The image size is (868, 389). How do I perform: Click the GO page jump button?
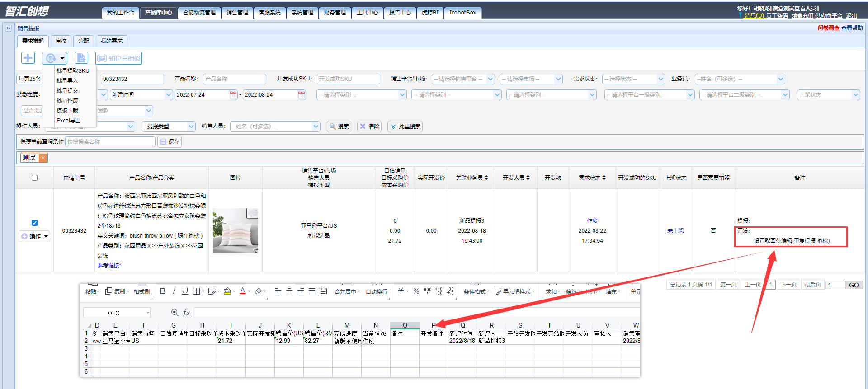tap(854, 285)
